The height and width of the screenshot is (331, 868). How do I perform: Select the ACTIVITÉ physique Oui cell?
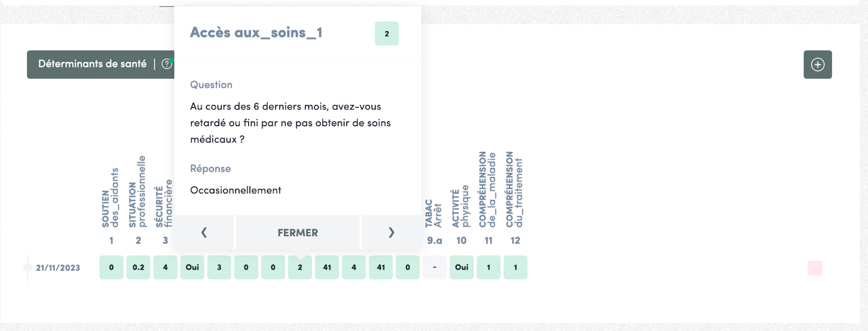tap(462, 267)
